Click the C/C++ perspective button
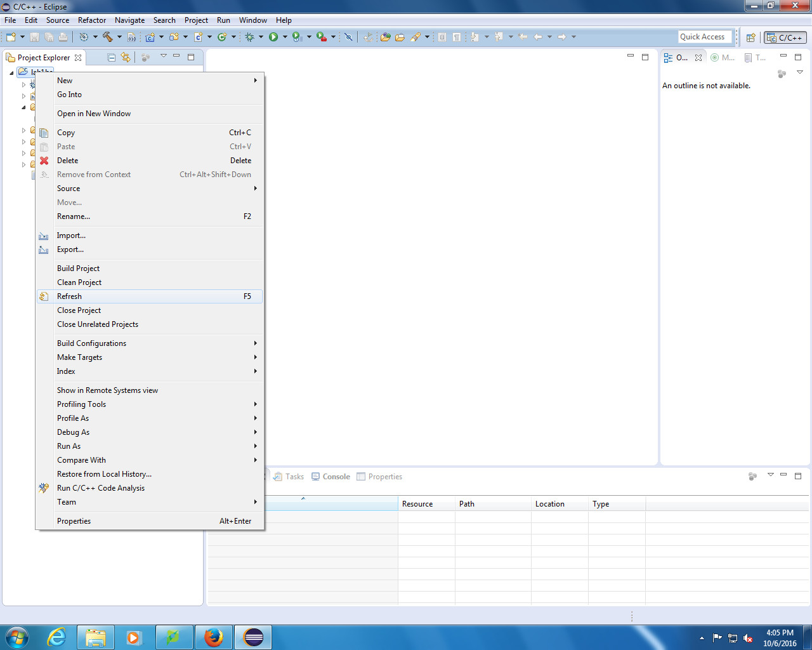This screenshot has width=812, height=650. [x=785, y=37]
